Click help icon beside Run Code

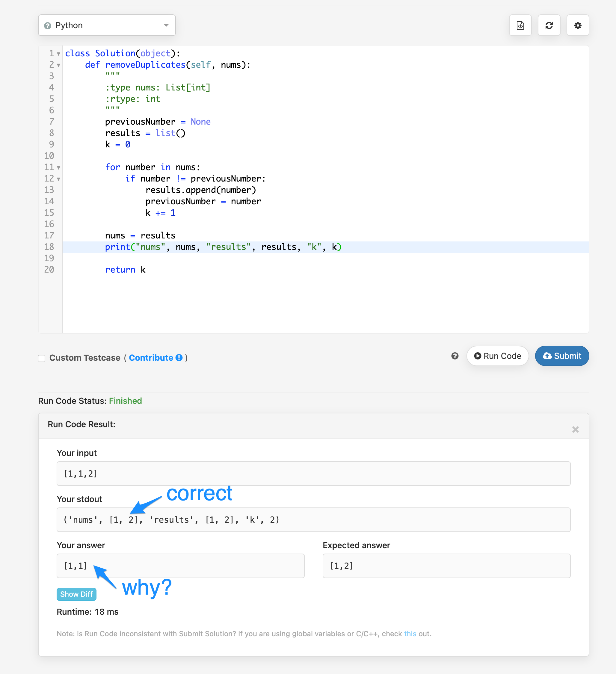455,356
